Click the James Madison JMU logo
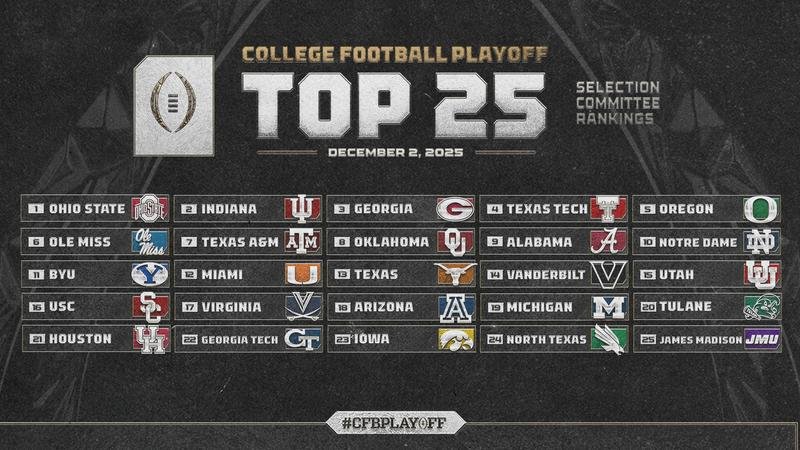The image size is (800, 450). [761, 339]
